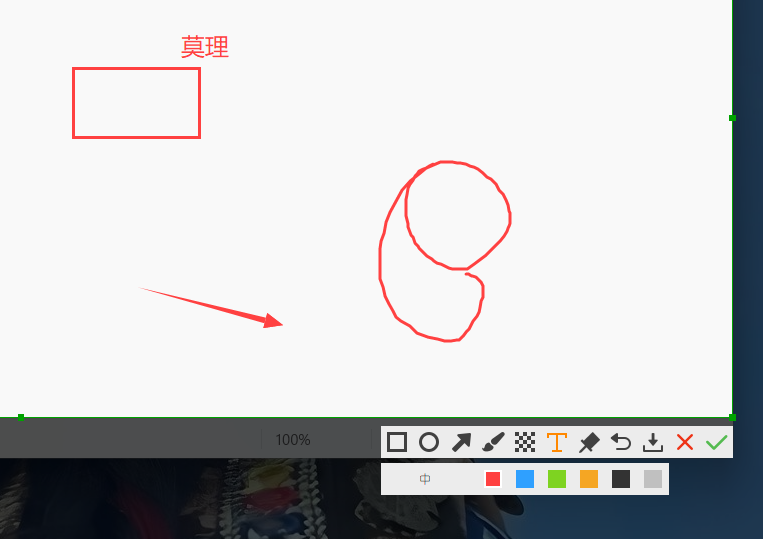
Task: Click the selection handle on the right edge
Action: 732,118
